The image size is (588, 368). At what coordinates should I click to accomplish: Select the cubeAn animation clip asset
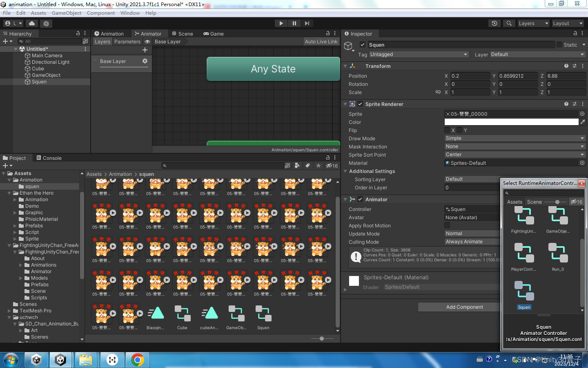tap(209, 317)
